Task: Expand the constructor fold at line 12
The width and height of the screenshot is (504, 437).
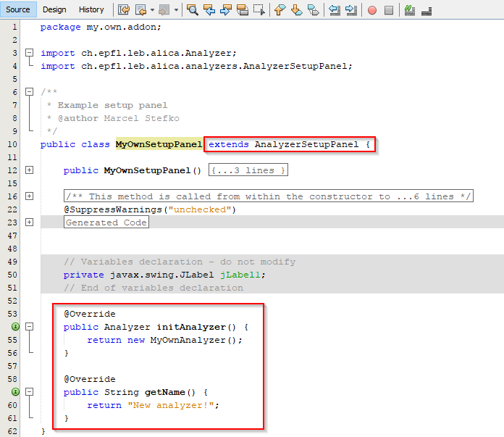Action: coord(29,170)
